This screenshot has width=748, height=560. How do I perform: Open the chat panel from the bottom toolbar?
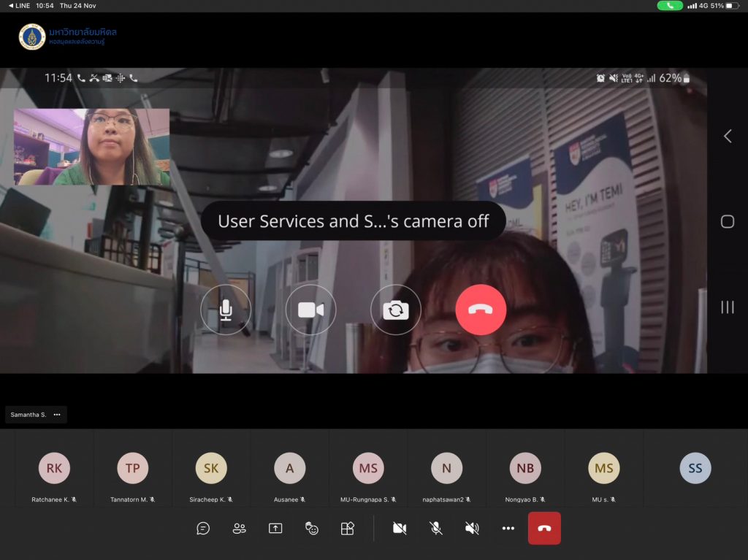pyautogui.click(x=203, y=529)
